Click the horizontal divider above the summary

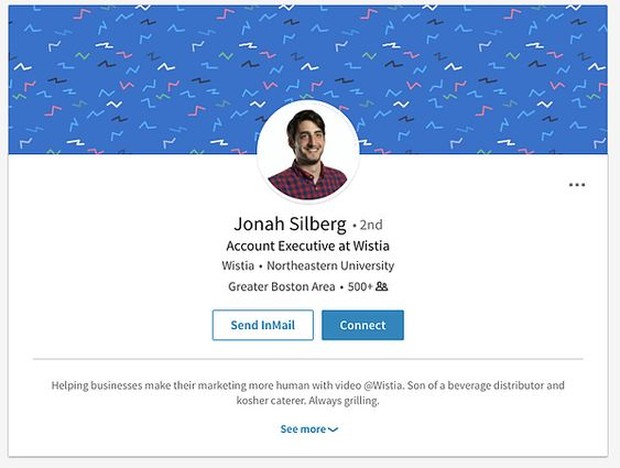tap(308, 359)
